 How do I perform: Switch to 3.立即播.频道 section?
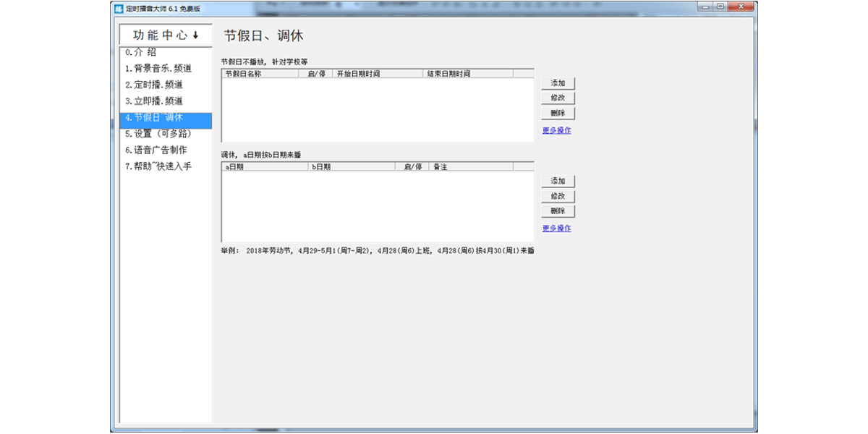click(x=153, y=101)
